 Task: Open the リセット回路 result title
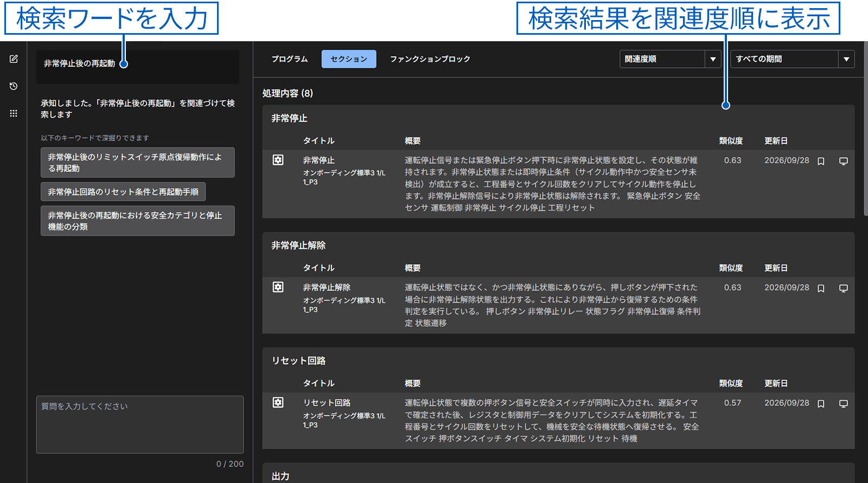coord(327,403)
